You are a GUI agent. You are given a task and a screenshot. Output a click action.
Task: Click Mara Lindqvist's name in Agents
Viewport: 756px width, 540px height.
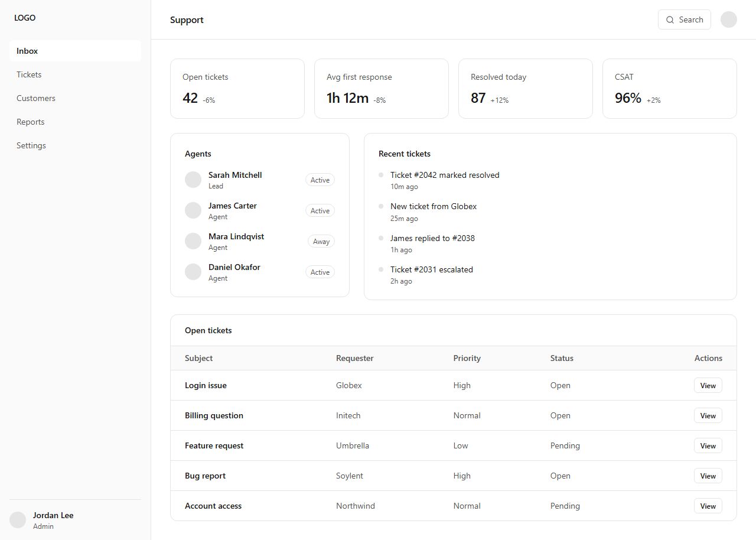pyautogui.click(x=236, y=236)
